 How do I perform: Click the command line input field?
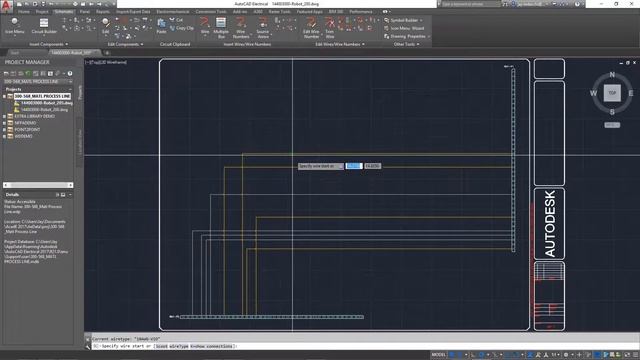(x=365, y=346)
